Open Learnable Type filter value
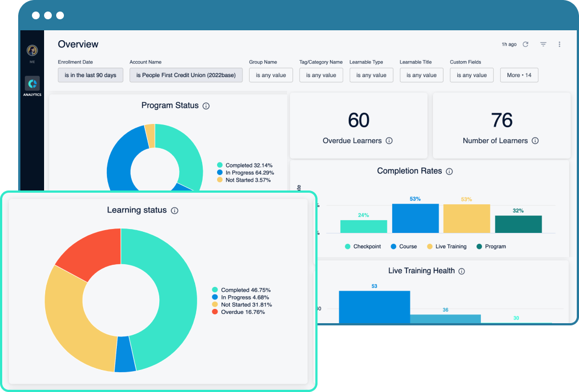 pyautogui.click(x=371, y=75)
